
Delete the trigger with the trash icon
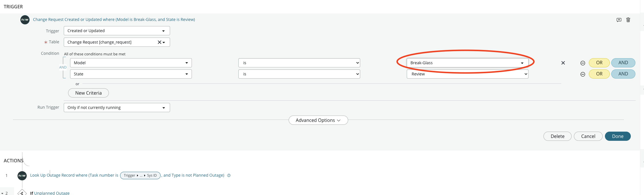tap(628, 20)
